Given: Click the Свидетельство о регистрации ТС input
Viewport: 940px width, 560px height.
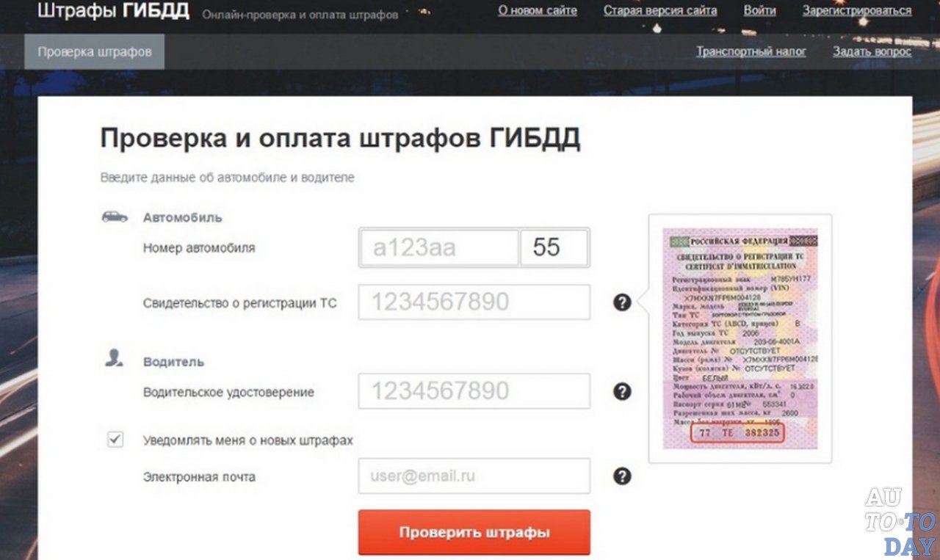Looking at the screenshot, I should pyautogui.click(x=474, y=302).
